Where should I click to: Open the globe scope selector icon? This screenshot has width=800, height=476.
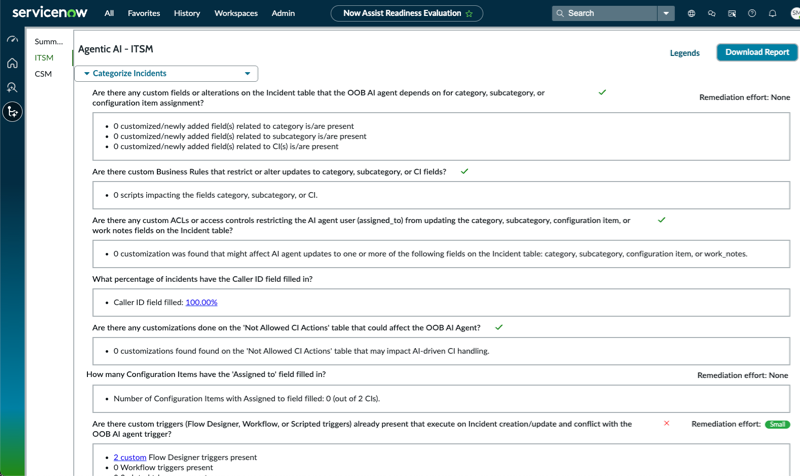[691, 13]
